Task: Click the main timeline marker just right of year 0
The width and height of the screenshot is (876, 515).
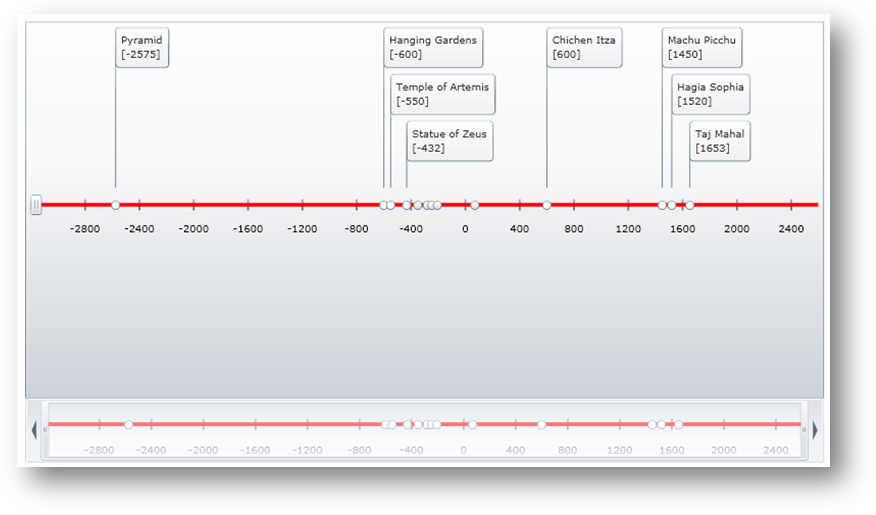Action: pyautogui.click(x=475, y=205)
